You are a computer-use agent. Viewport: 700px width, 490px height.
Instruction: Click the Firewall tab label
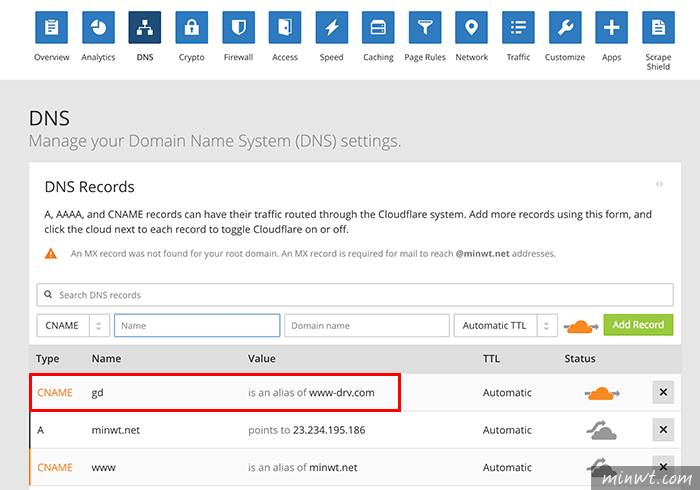pos(238,57)
